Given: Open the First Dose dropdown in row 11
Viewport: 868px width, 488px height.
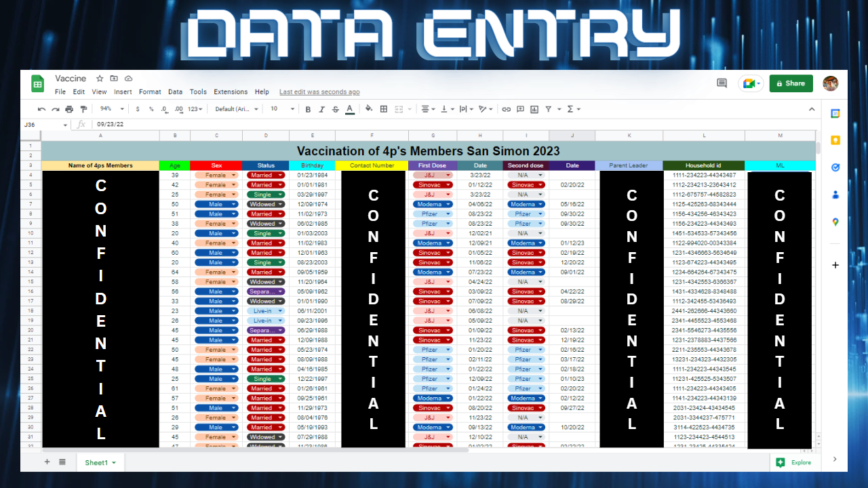Looking at the screenshot, I should tap(431, 243).
